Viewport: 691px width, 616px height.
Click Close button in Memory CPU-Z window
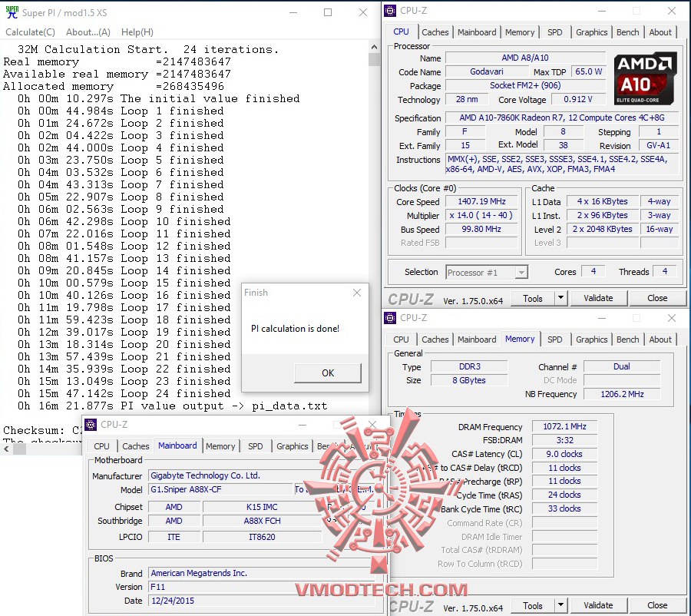coord(657,606)
